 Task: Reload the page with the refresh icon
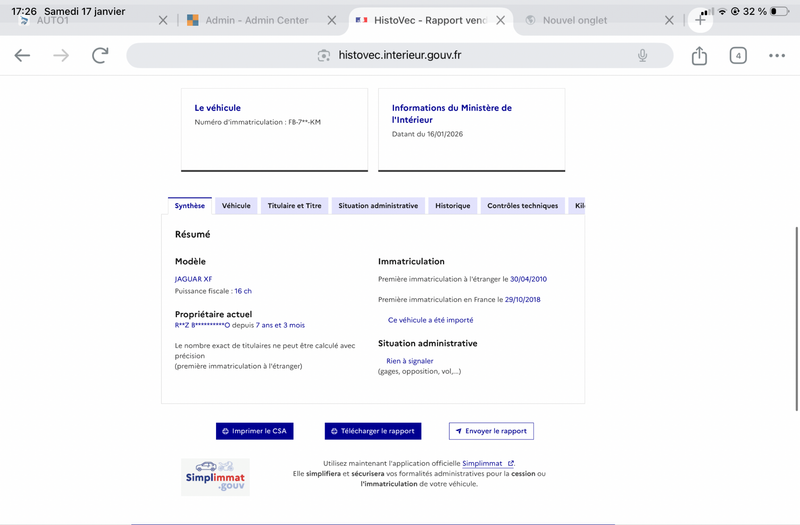pyautogui.click(x=100, y=55)
